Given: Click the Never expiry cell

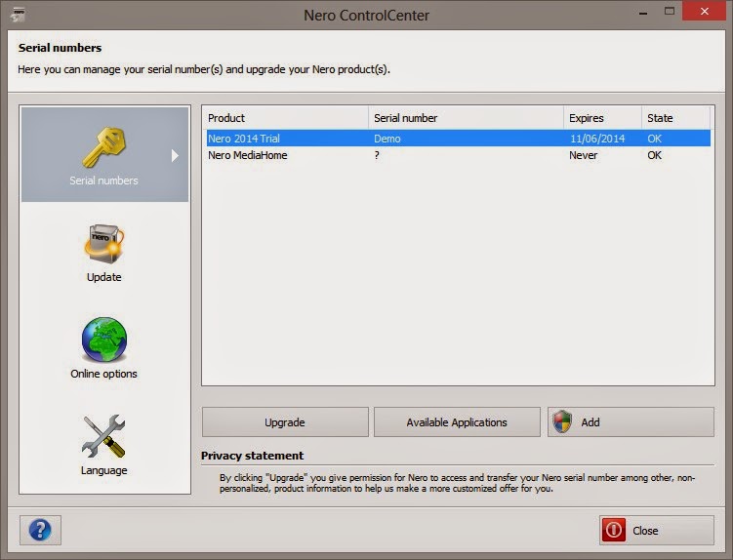Looking at the screenshot, I should point(583,155).
